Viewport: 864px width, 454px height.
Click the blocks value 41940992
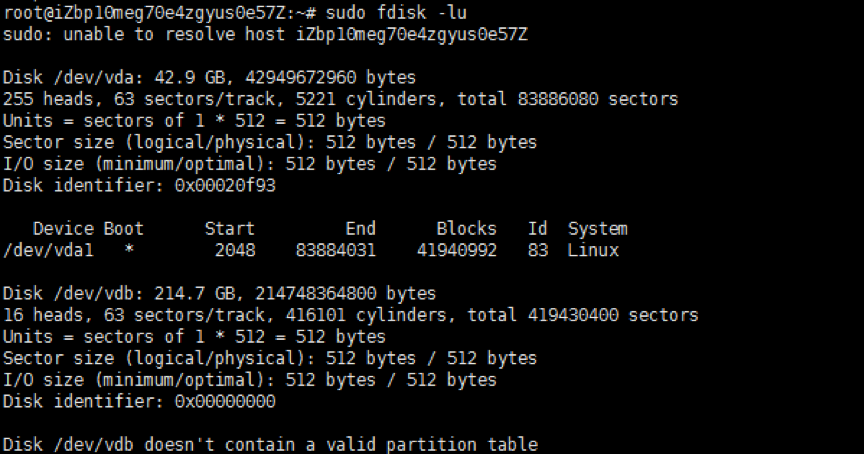(456, 250)
